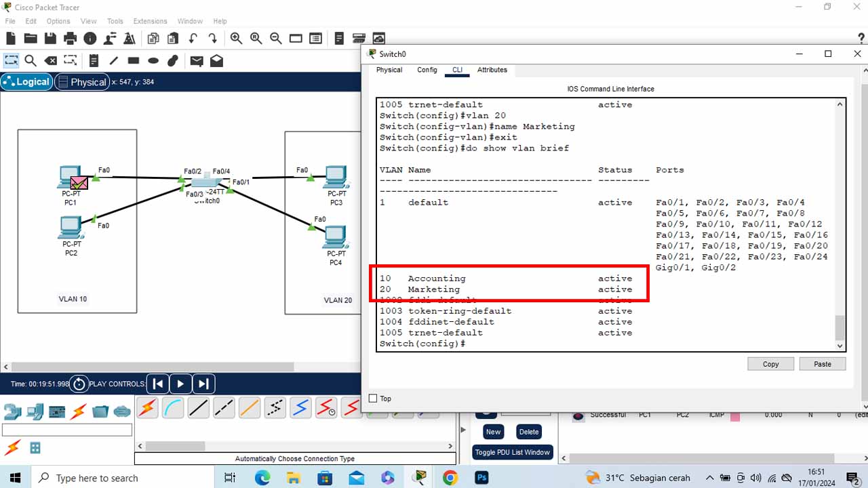Open the Extensions menu
Image resolution: width=868 pixels, height=488 pixels.
pos(150,21)
